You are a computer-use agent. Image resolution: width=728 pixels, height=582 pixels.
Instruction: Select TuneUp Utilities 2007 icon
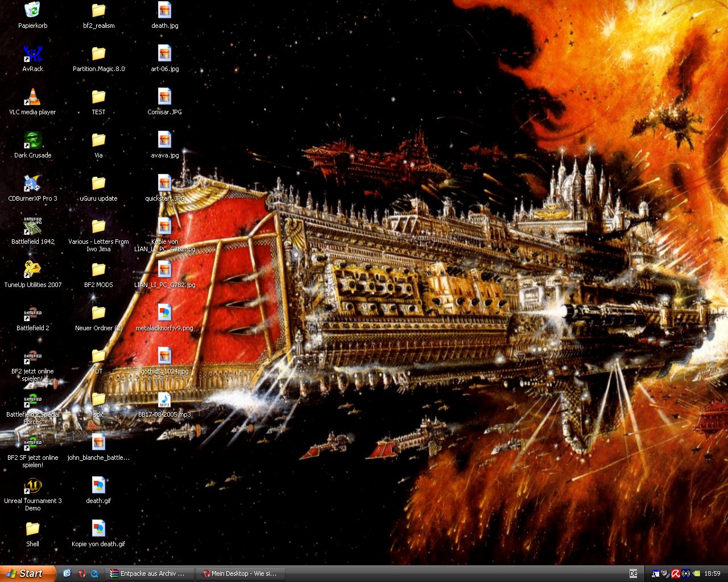(32, 270)
